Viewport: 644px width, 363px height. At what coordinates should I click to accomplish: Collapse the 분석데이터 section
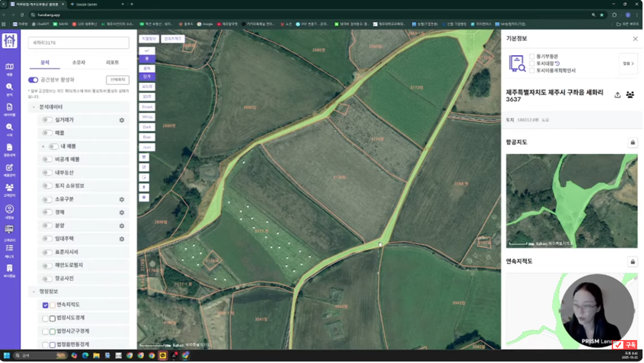click(x=34, y=107)
